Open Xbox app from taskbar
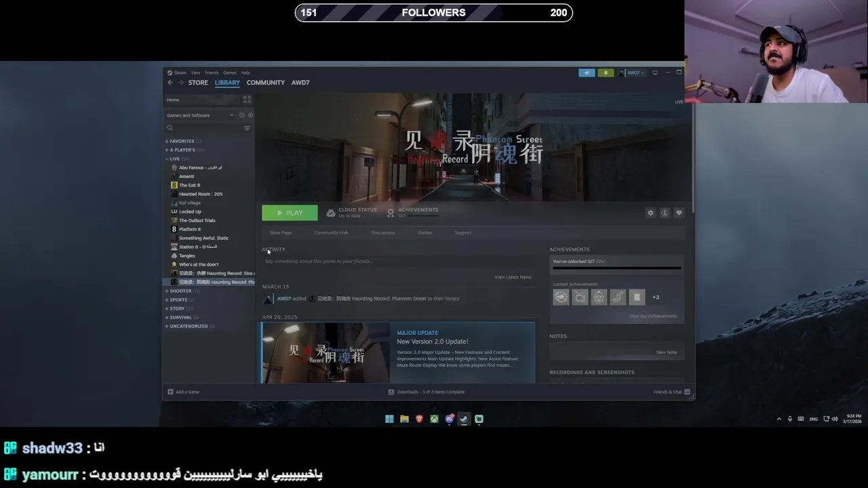The height and width of the screenshot is (488, 868). [x=434, y=419]
